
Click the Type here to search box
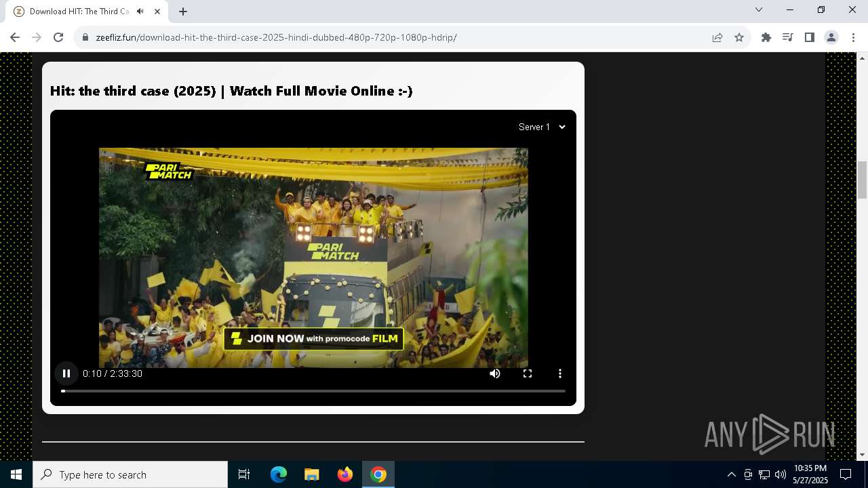tap(130, 474)
